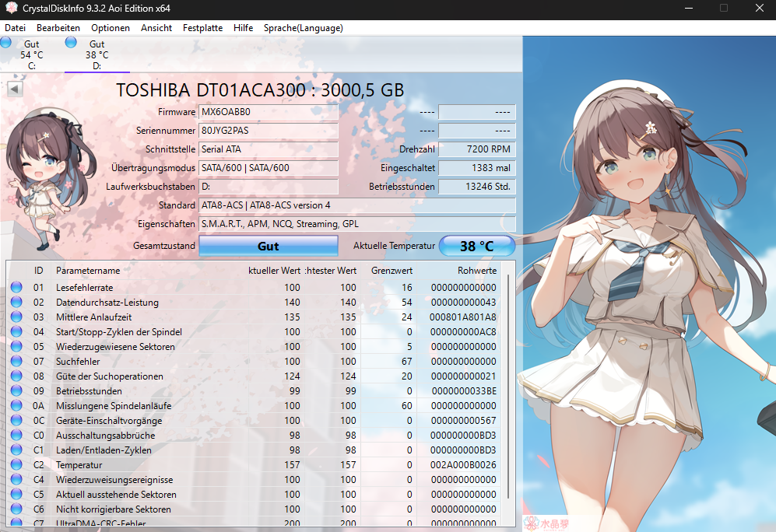Open the Ansicht menu

(x=156, y=28)
